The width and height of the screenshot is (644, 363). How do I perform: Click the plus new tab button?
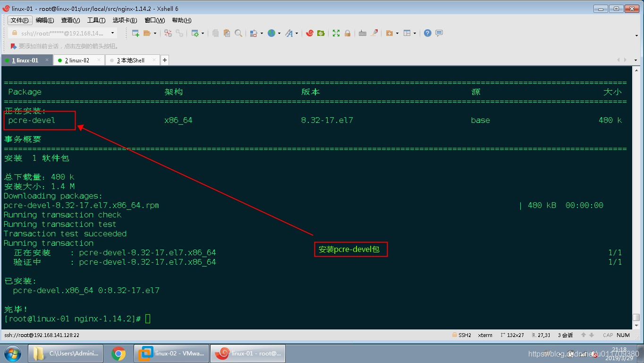click(165, 60)
